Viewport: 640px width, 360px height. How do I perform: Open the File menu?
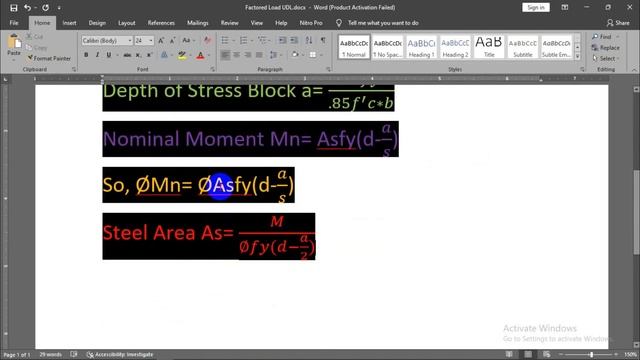pos(14,23)
